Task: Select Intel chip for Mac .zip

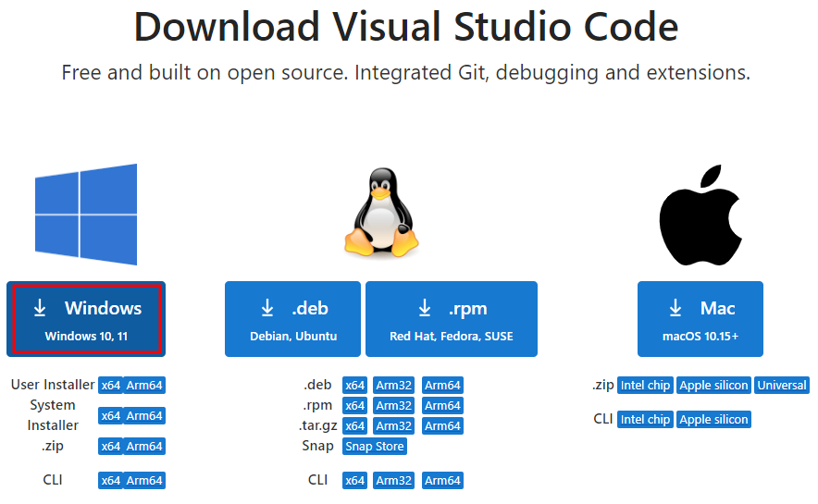Action: click(x=645, y=385)
